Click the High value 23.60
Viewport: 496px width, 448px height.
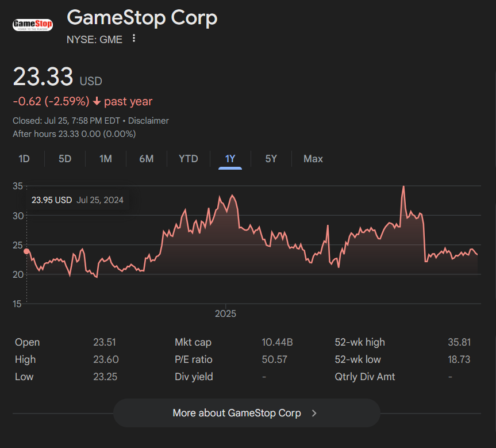pos(106,359)
